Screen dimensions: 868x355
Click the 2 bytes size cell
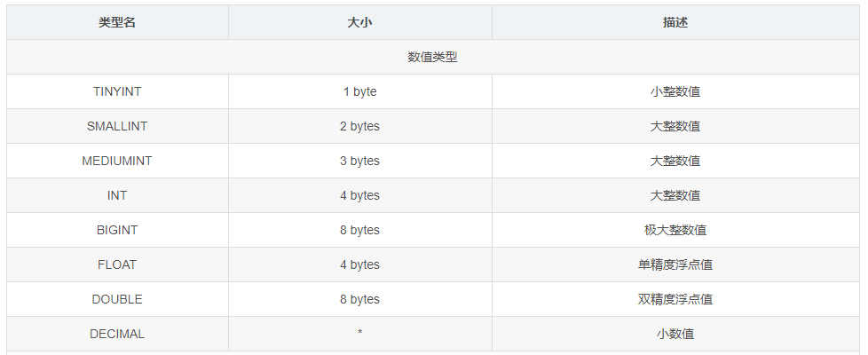click(359, 126)
